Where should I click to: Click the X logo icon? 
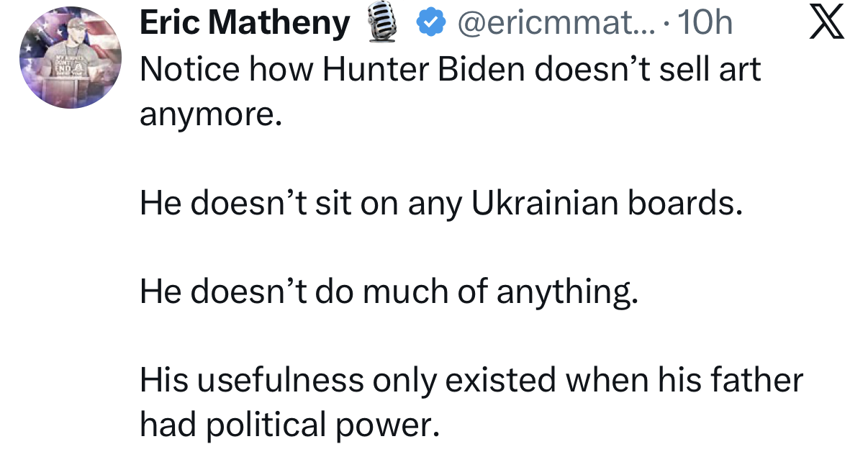coord(826,24)
